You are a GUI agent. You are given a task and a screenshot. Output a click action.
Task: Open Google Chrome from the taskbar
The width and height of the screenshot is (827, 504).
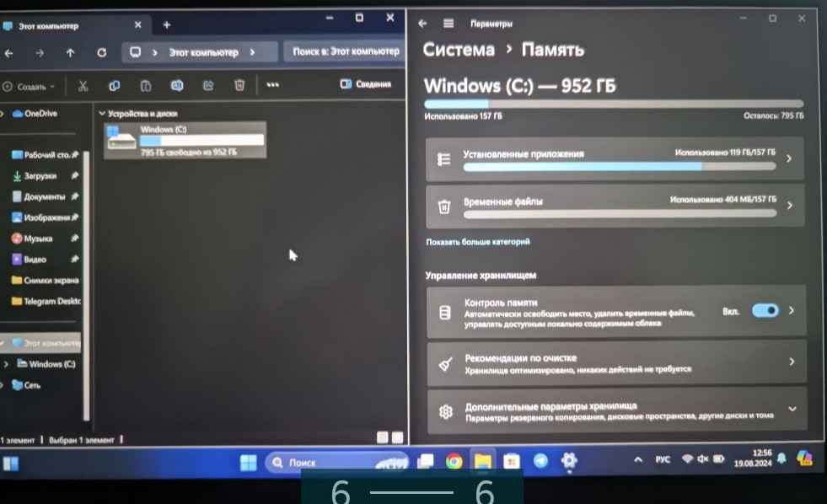point(454,461)
